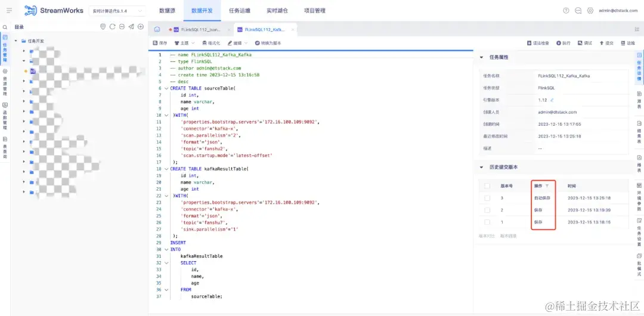Open the help question-mark icon
Image resolution: width=644 pixels, height=316 pixels.
pos(566,11)
